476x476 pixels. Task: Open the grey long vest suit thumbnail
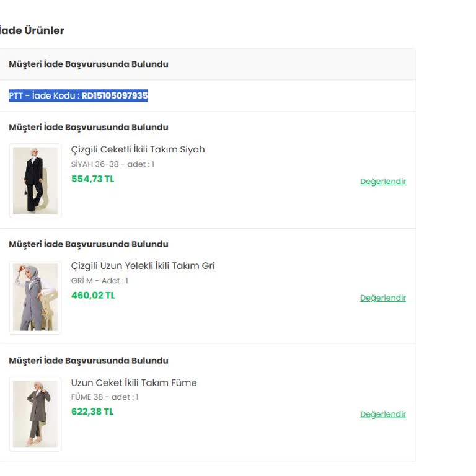click(x=35, y=297)
